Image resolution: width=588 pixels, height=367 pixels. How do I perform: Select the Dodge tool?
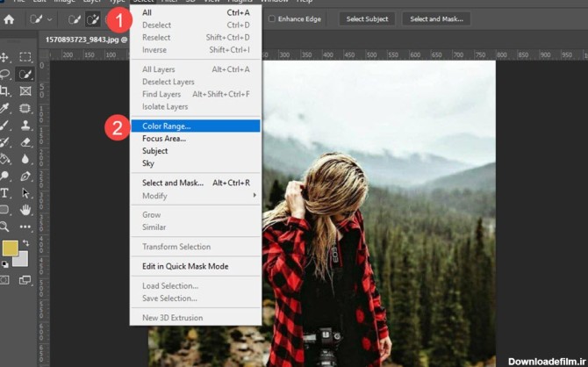point(4,176)
